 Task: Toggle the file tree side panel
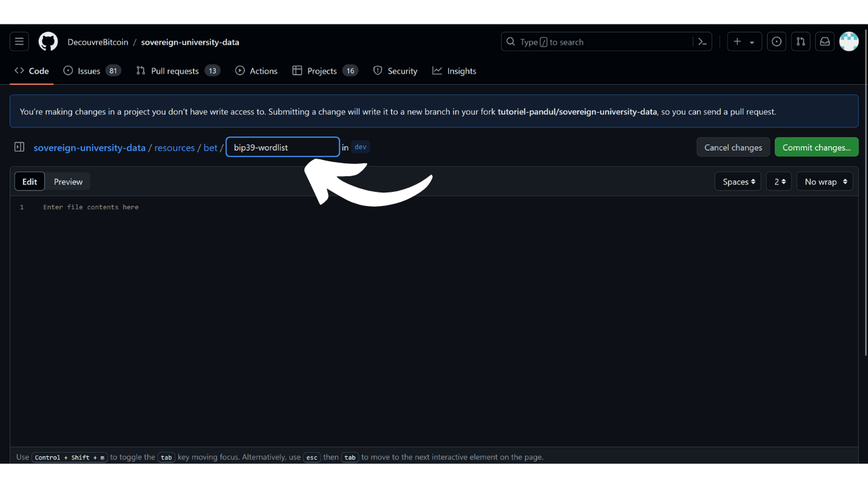20,147
